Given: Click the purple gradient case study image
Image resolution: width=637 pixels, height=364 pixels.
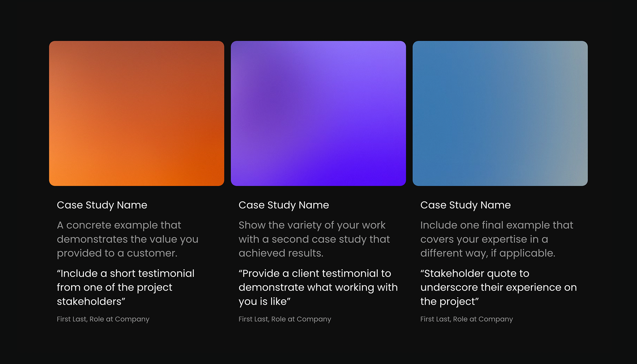Looking at the screenshot, I should [x=318, y=114].
